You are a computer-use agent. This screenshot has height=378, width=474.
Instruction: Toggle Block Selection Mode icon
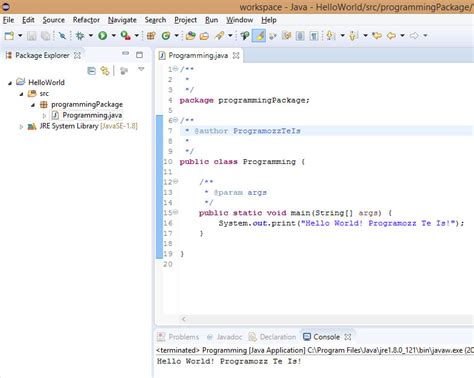[x=300, y=36]
